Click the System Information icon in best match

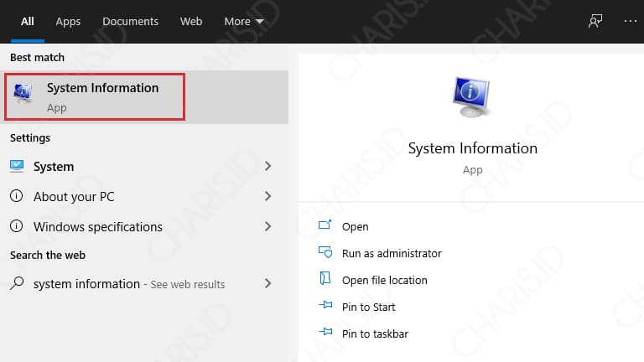[23, 94]
